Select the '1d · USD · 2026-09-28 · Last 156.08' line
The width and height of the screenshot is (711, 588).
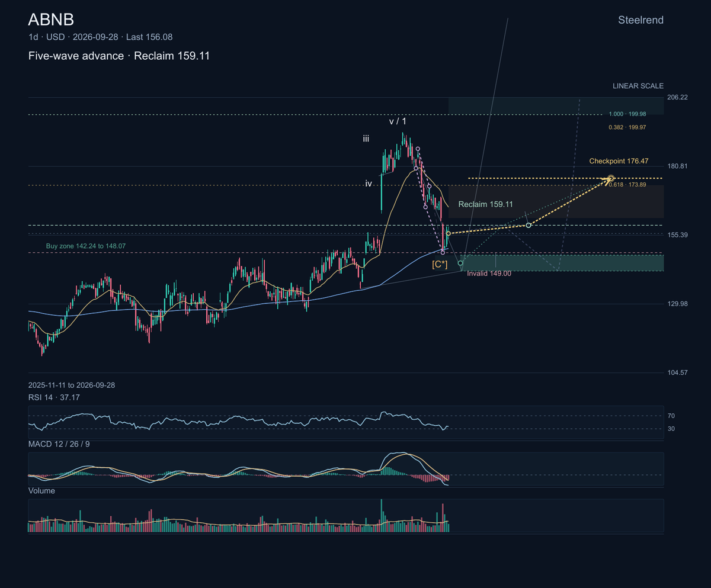point(100,37)
